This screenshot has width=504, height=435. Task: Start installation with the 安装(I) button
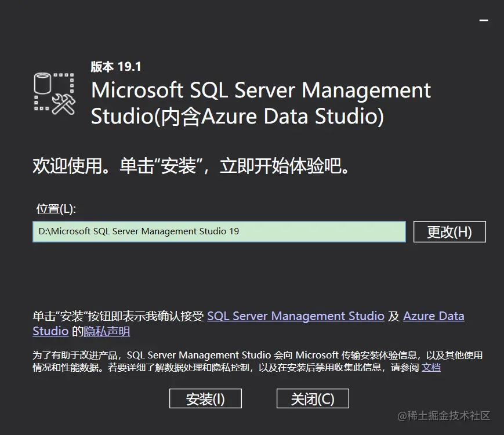205,399
